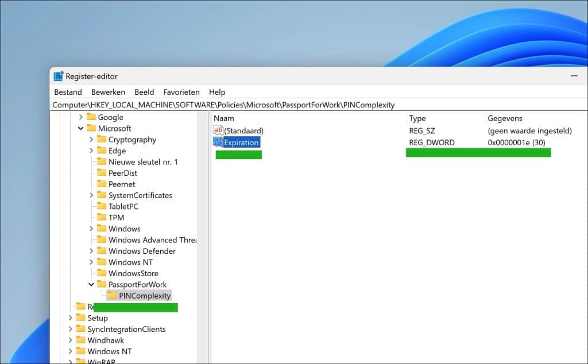Viewport: 588px width, 364px height.
Task: Collapse the PassportForWork key
Action: [x=91, y=285]
